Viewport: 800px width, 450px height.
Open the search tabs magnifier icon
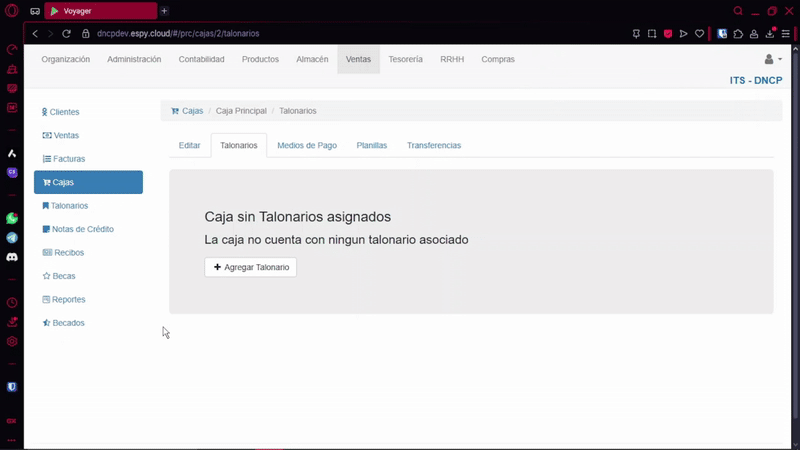[738, 11]
